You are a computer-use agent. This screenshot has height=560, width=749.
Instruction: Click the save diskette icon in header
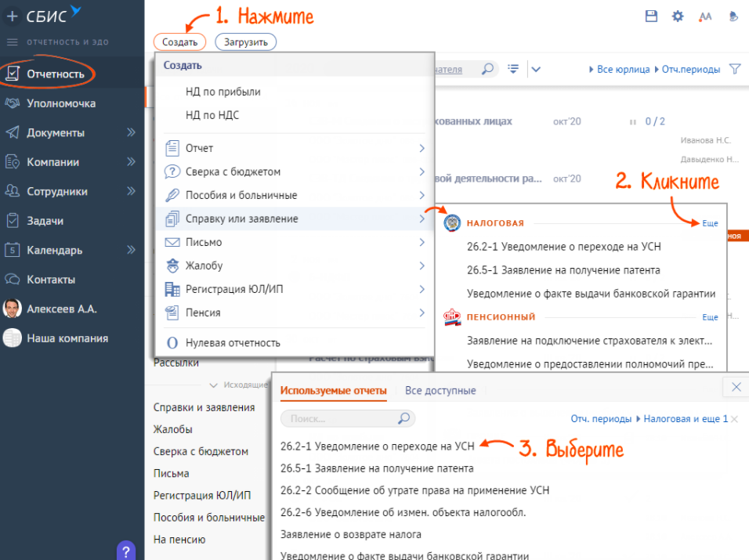coord(651,16)
